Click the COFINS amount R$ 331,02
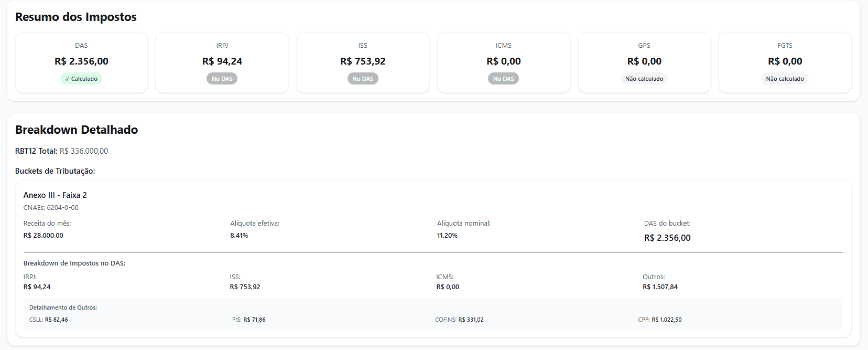Screen dimensions: 868x350 point(471,320)
